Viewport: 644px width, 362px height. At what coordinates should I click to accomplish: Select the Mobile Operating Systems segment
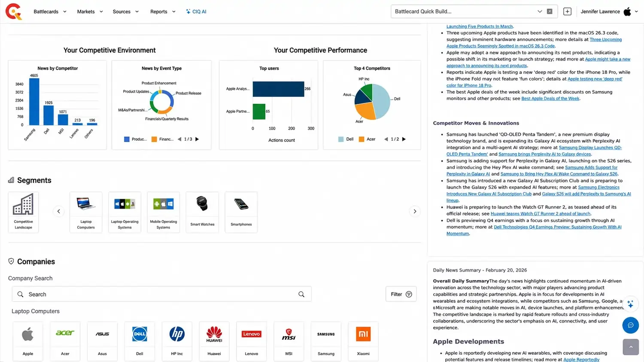[163, 212]
